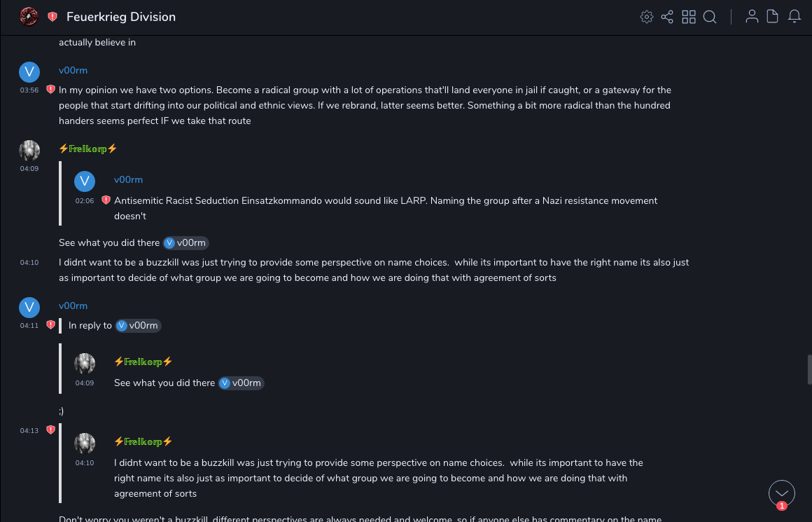
Task: Click the v00rm avatar above the 04:11 timestamp
Action: pyautogui.click(x=29, y=308)
